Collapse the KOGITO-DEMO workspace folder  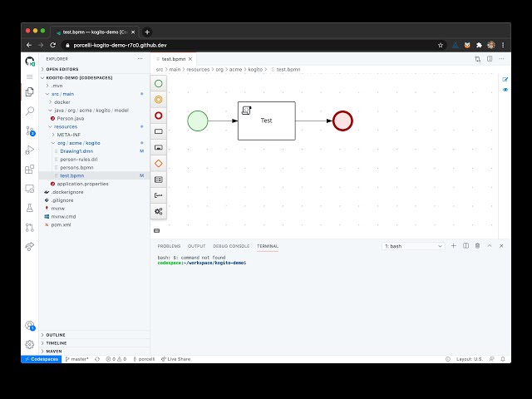pos(94,77)
